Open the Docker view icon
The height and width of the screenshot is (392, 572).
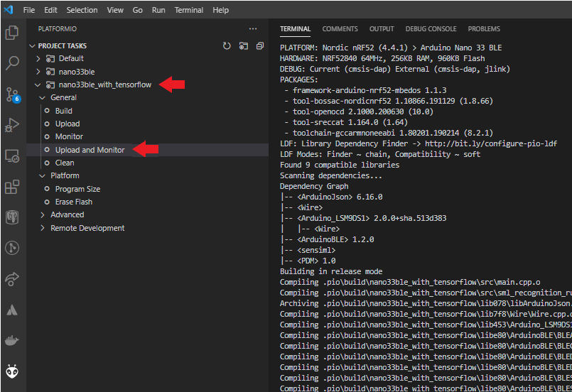pyautogui.click(x=12, y=340)
